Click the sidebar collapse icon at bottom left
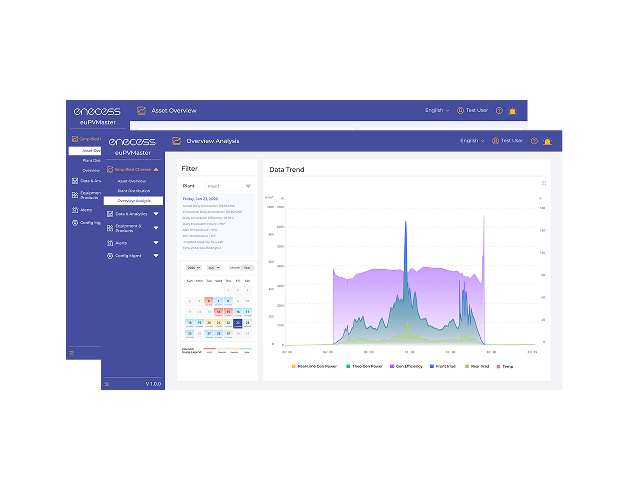This screenshot has height=490, width=630. click(x=108, y=383)
